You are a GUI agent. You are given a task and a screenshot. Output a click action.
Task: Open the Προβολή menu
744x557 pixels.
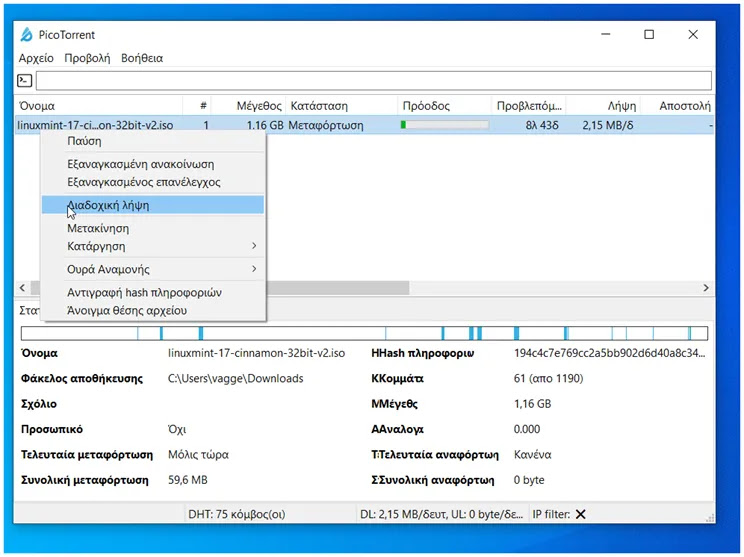(x=87, y=58)
